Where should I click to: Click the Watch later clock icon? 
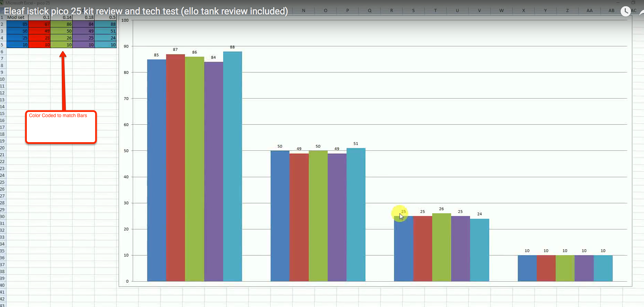coord(625,11)
